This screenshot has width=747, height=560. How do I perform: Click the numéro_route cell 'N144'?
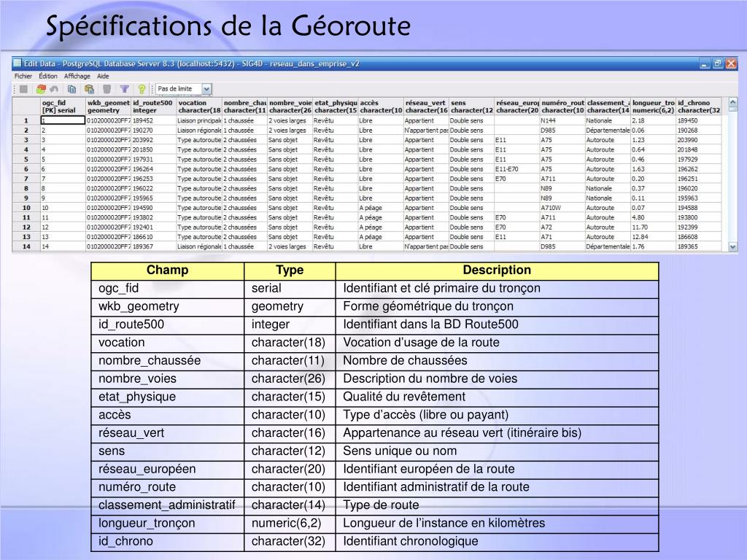[x=562, y=120]
